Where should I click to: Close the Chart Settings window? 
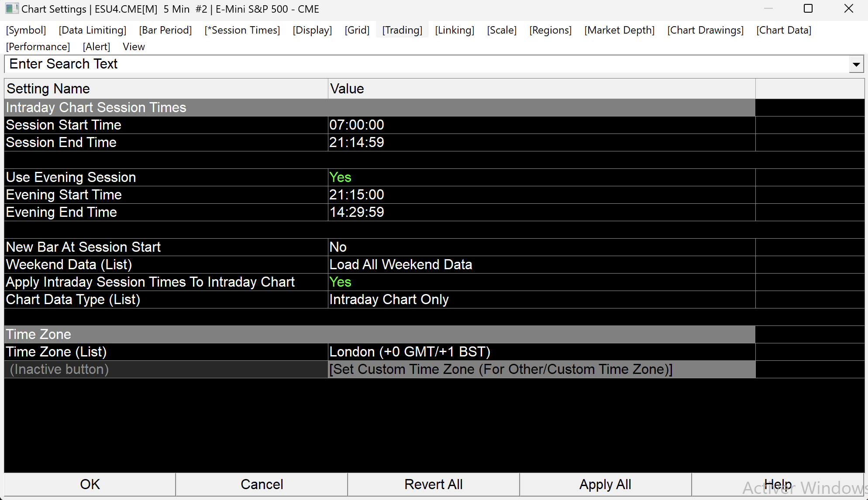point(848,9)
